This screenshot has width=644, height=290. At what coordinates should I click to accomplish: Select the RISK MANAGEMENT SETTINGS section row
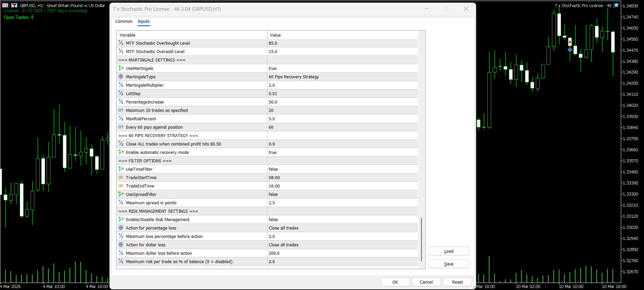[x=267, y=211]
